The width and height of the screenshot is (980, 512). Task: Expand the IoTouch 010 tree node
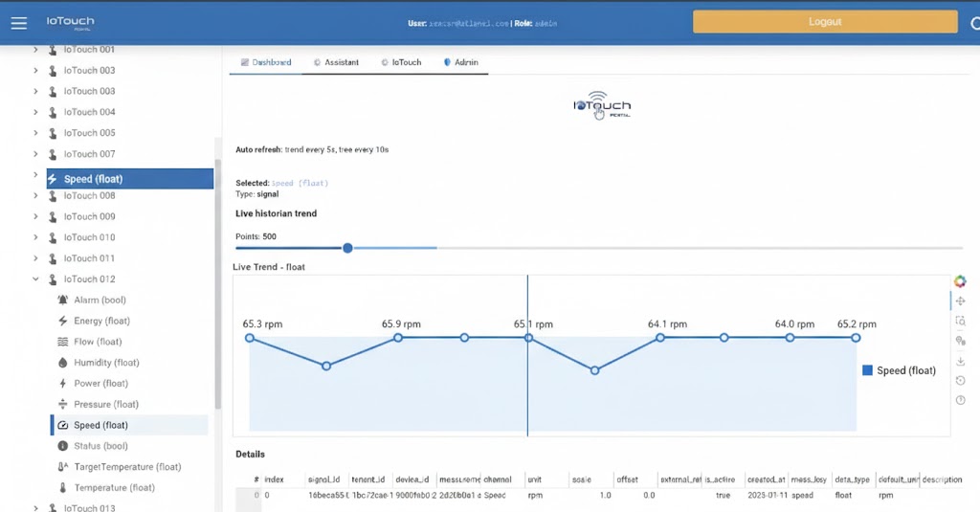click(35, 237)
